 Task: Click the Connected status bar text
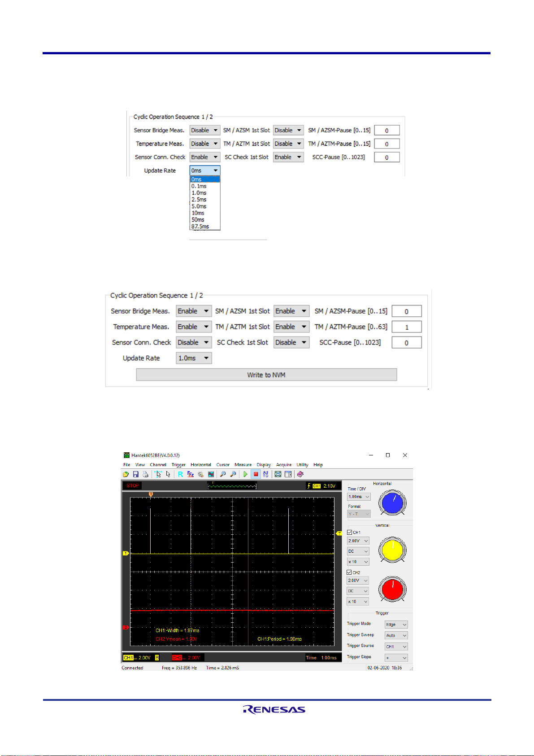point(132,668)
